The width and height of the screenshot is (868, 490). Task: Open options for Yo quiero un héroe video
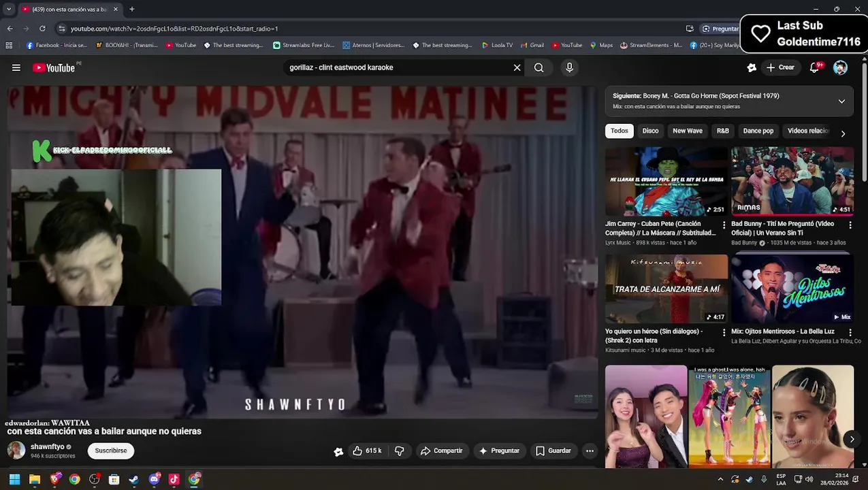pos(724,332)
